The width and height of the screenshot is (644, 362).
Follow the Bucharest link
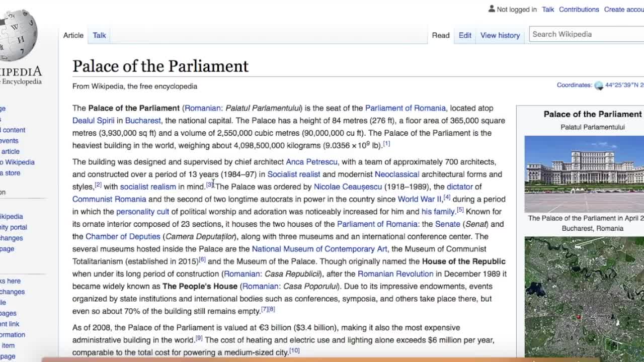143,121
